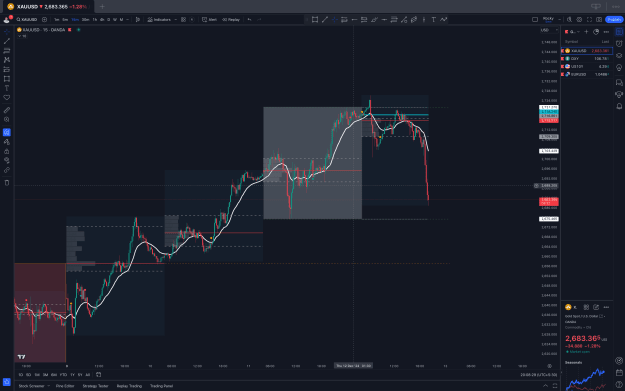Open the Strategy Tester tab
The width and height of the screenshot is (625, 391).
click(x=95, y=386)
